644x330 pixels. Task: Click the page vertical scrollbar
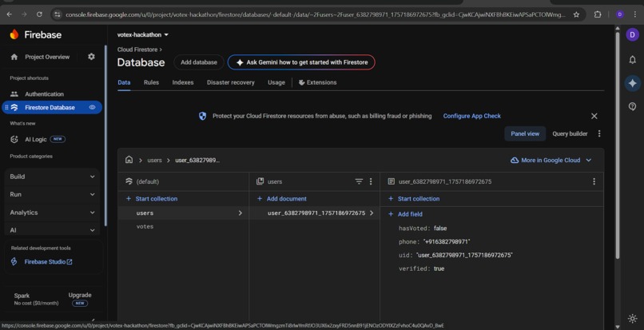click(618, 146)
